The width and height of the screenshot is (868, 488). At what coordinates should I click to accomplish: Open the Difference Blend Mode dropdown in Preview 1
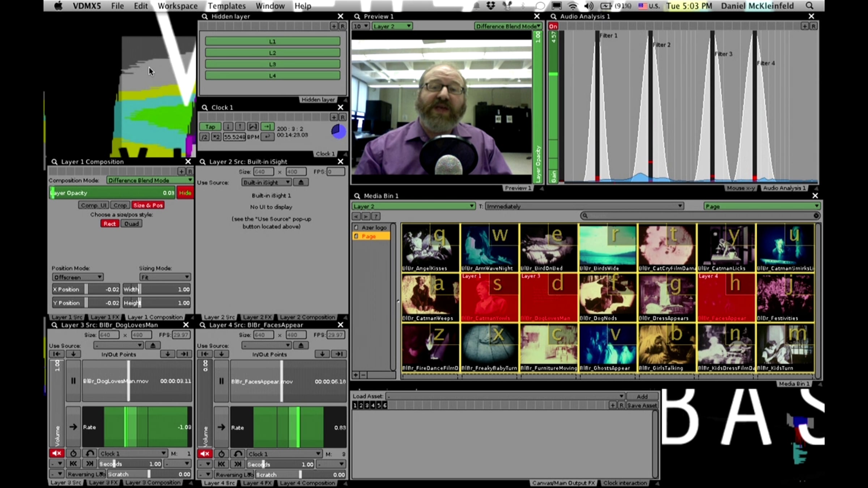508,26
